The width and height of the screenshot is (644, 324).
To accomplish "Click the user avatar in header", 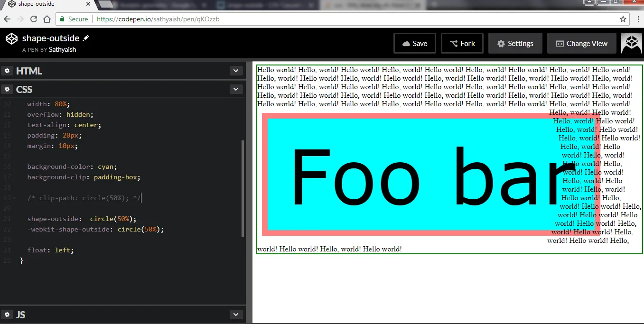I will pyautogui.click(x=632, y=43).
